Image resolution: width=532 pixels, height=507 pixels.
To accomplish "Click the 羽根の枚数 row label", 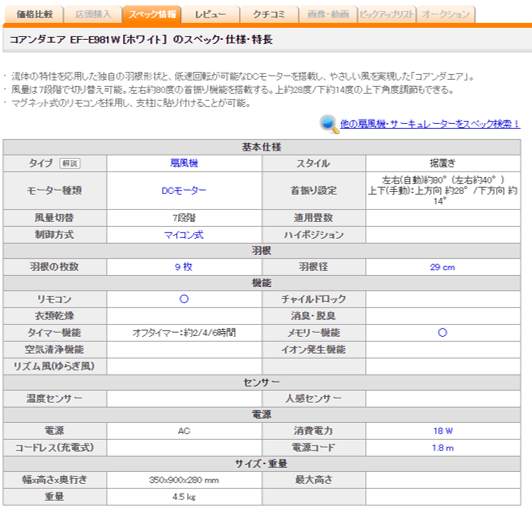I will click(55, 267).
